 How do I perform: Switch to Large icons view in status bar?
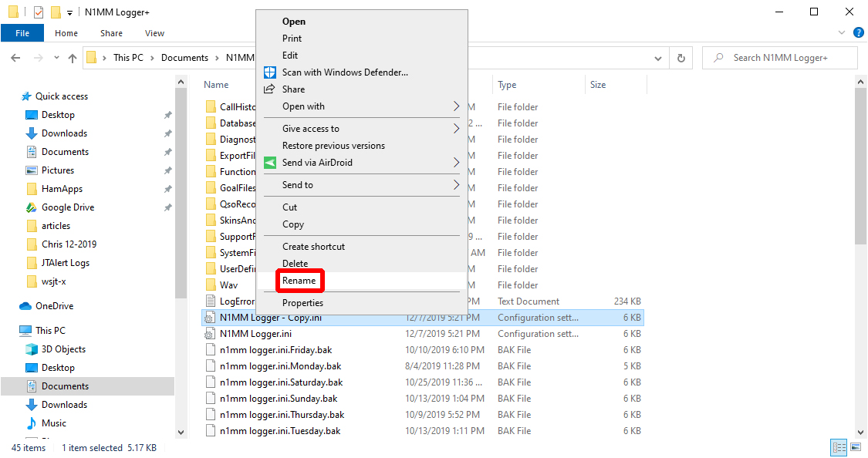click(x=856, y=447)
